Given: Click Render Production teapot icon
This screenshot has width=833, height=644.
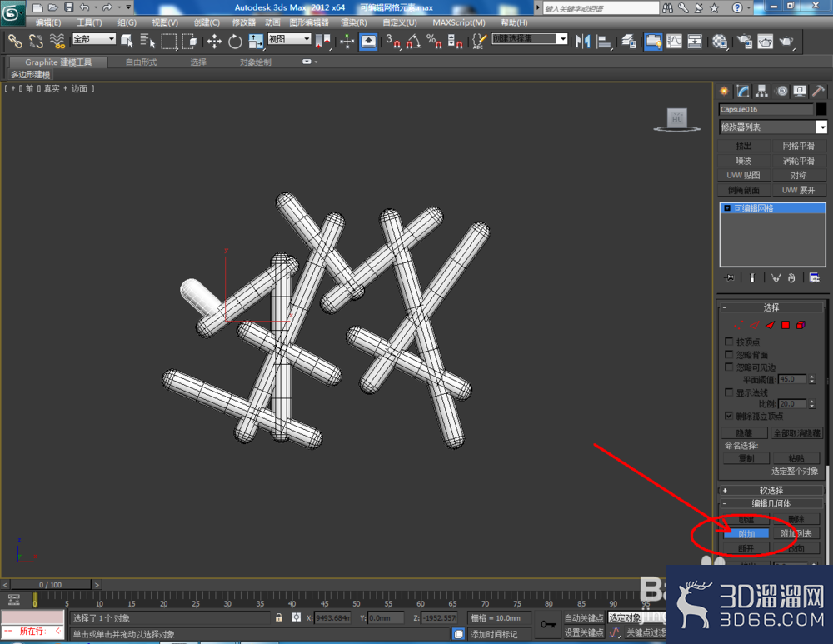Looking at the screenshot, I should tap(786, 42).
